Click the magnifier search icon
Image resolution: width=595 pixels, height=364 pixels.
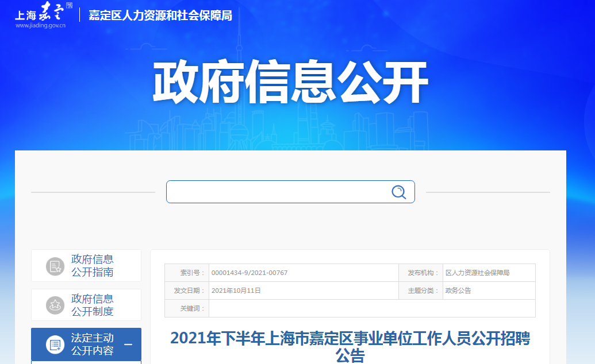[398, 192]
